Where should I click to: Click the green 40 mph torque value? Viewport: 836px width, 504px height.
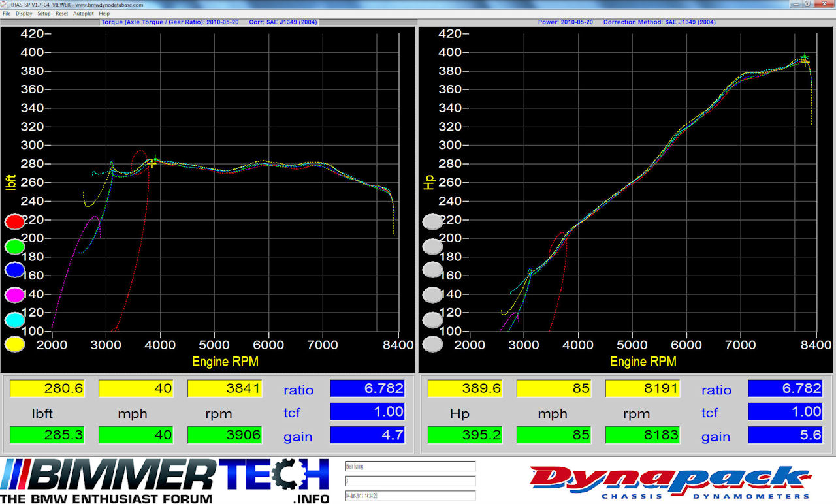coord(136,435)
